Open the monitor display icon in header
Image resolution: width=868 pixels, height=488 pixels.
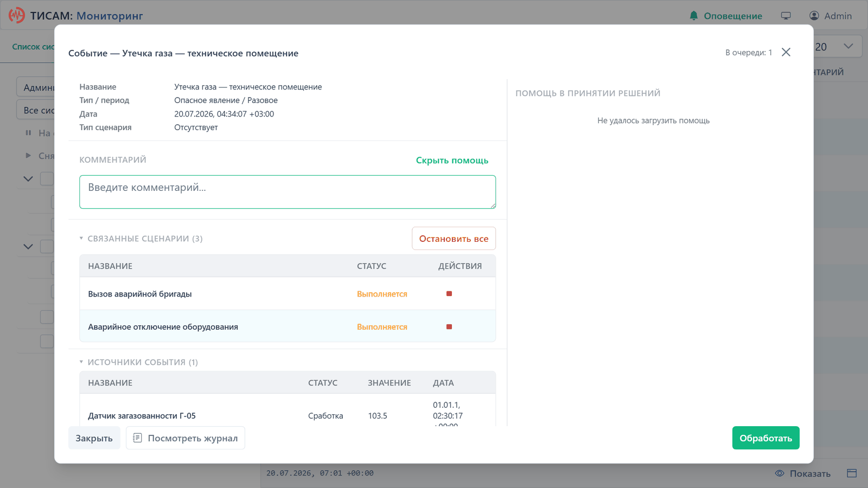(x=786, y=16)
